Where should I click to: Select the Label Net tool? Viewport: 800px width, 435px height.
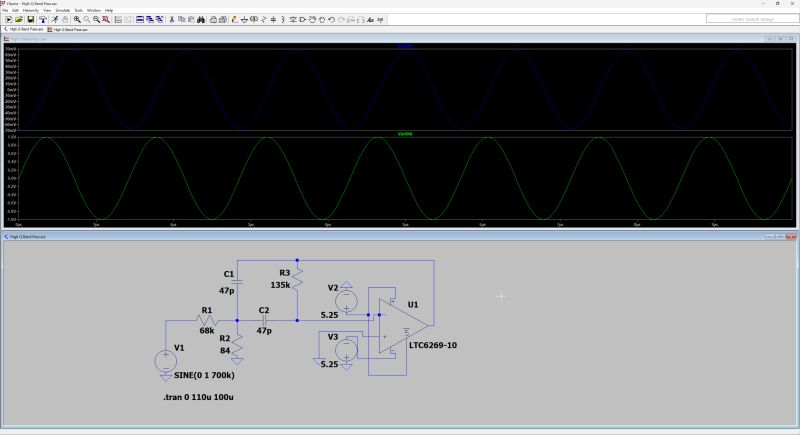(254, 19)
